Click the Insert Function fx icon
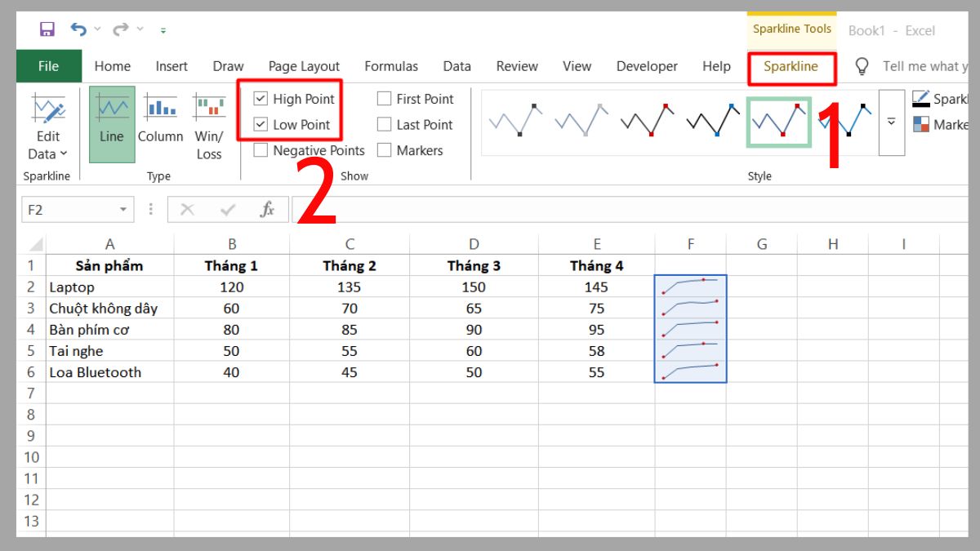Image resolution: width=980 pixels, height=551 pixels. (x=267, y=210)
